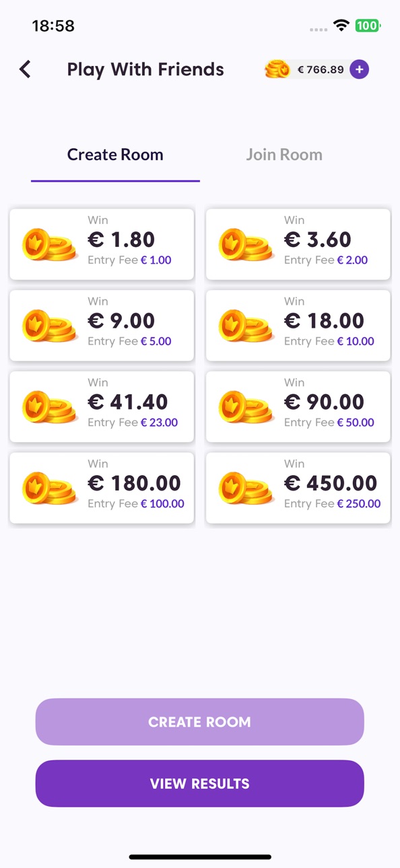Tap the back arrow icon
Screen dimensions: 400x868
point(25,69)
